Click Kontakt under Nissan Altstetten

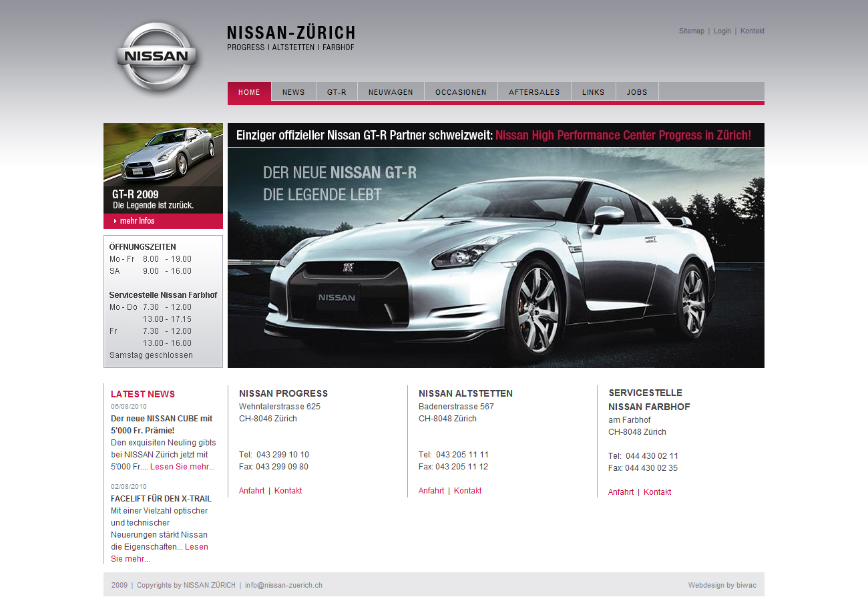coord(467,491)
